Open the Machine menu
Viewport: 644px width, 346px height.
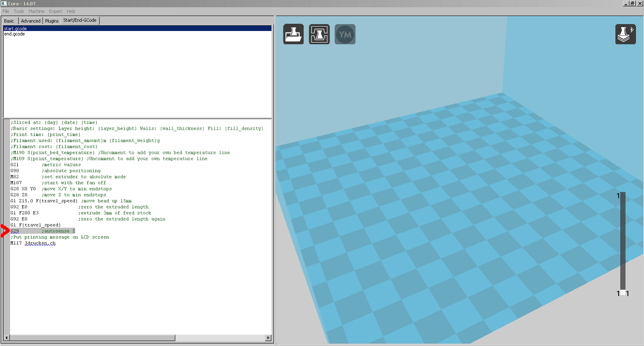tap(36, 11)
